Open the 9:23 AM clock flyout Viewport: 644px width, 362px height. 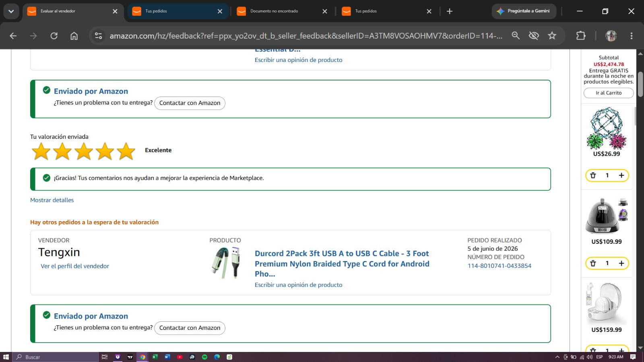(616, 357)
